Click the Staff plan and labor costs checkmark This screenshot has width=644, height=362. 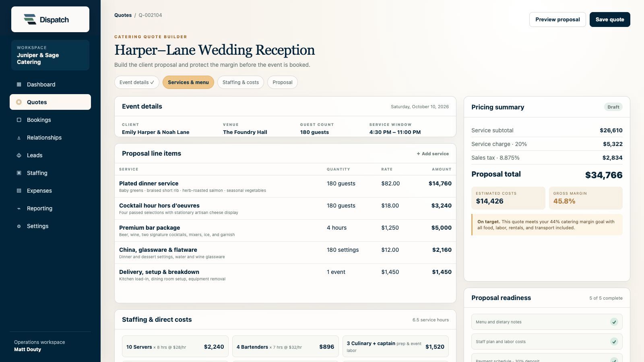pos(614,341)
